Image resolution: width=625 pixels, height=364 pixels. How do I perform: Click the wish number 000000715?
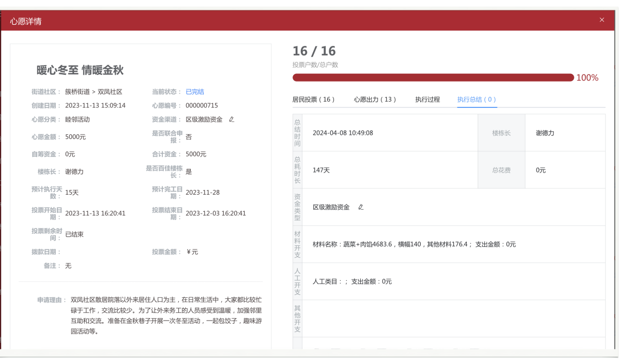pyautogui.click(x=202, y=105)
